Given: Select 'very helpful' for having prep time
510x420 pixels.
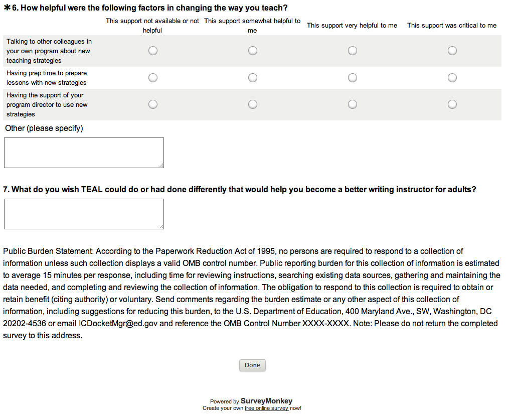Looking at the screenshot, I should tap(353, 78).
